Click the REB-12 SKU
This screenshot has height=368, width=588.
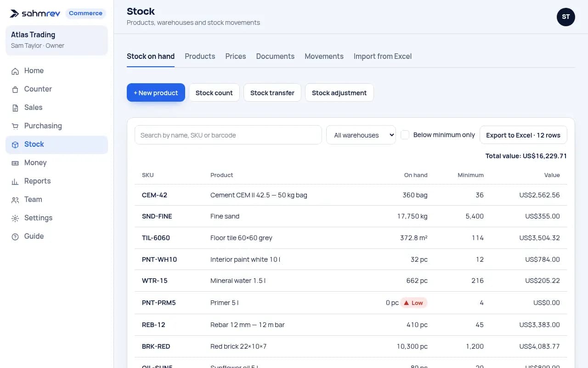153,325
